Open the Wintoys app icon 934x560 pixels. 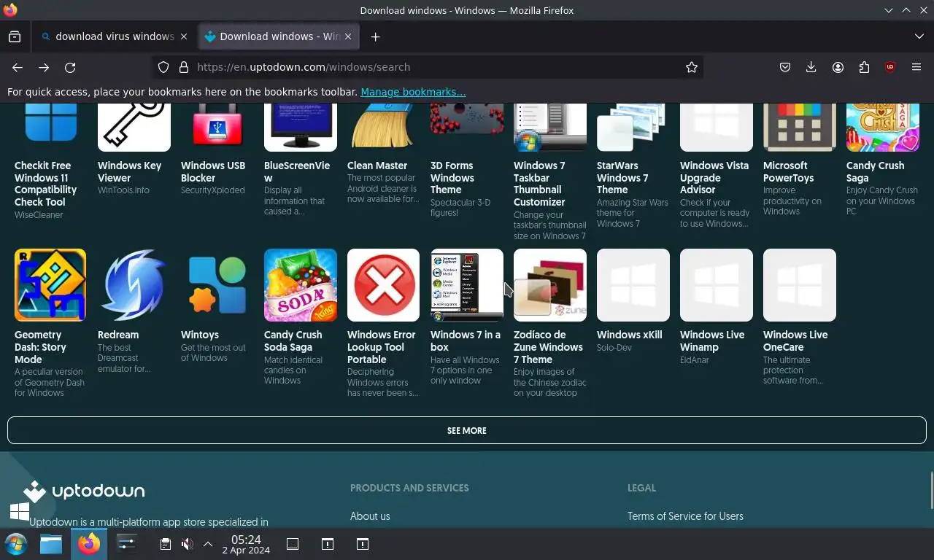pos(217,285)
